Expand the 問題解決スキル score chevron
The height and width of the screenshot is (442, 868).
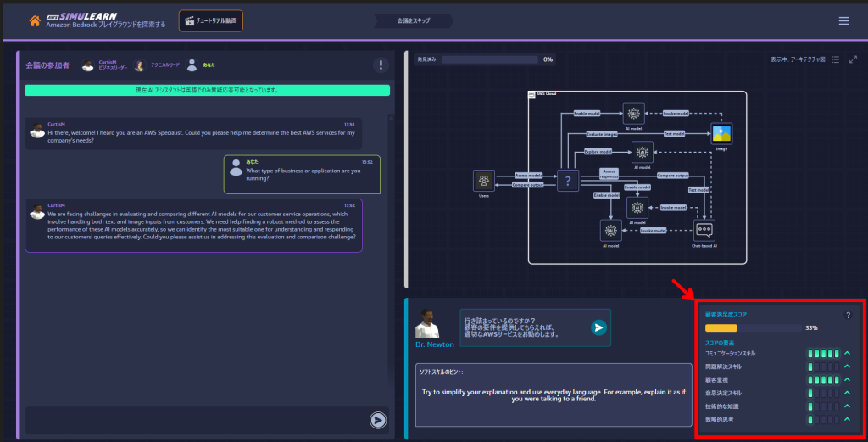click(x=847, y=366)
